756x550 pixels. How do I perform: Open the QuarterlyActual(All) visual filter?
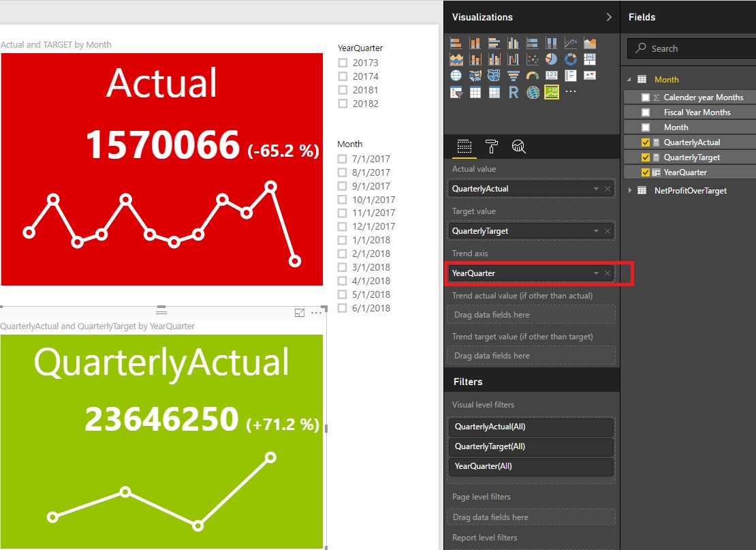[x=531, y=427]
